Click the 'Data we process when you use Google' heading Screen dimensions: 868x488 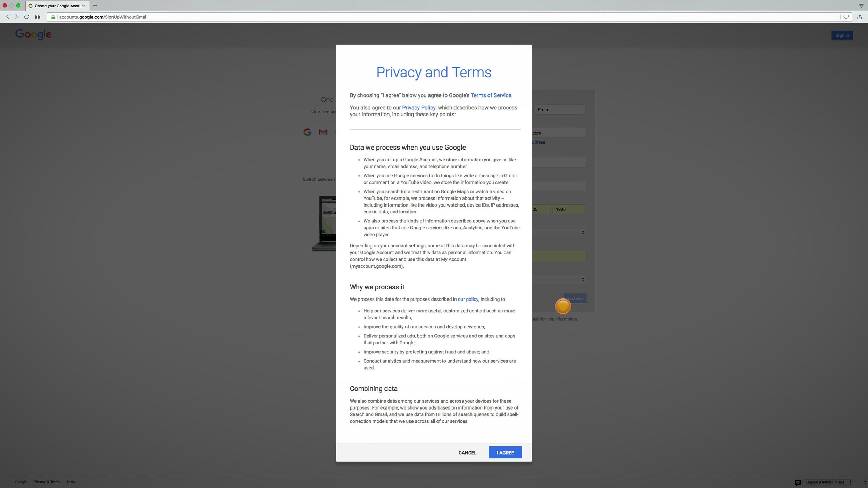pos(408,148)
